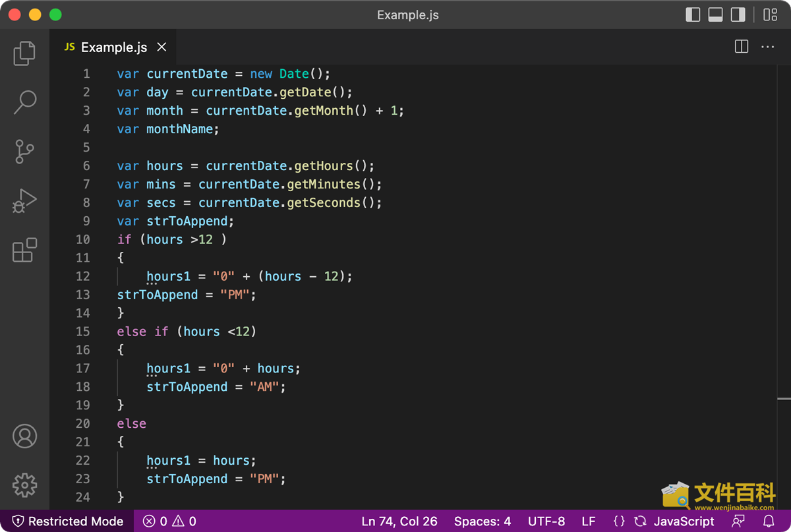Click the JS file icon on tab

pos(69,47)
